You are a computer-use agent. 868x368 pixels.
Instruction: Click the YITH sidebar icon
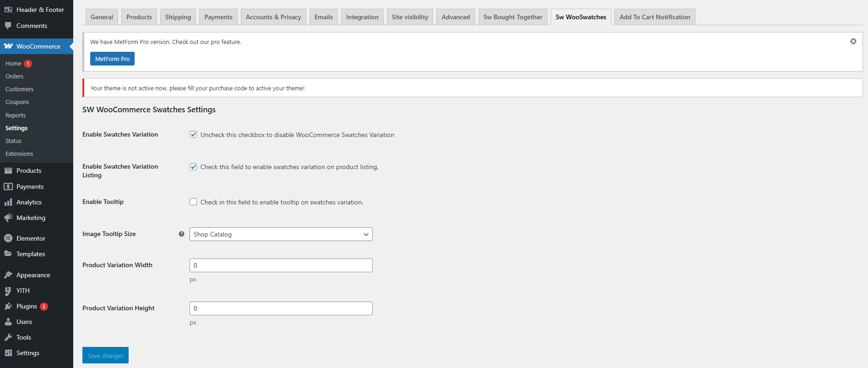click(8, 291)
